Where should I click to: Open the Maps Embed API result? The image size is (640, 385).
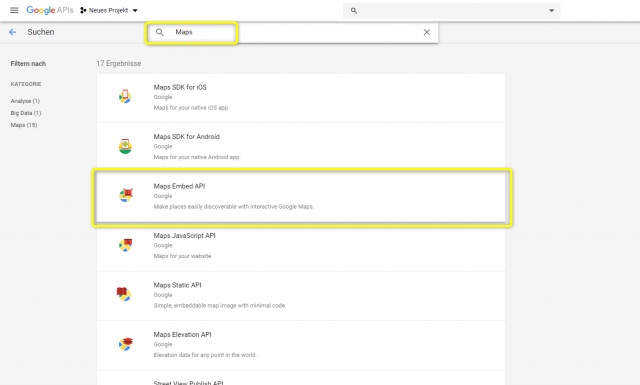click(x=301, y=197)
